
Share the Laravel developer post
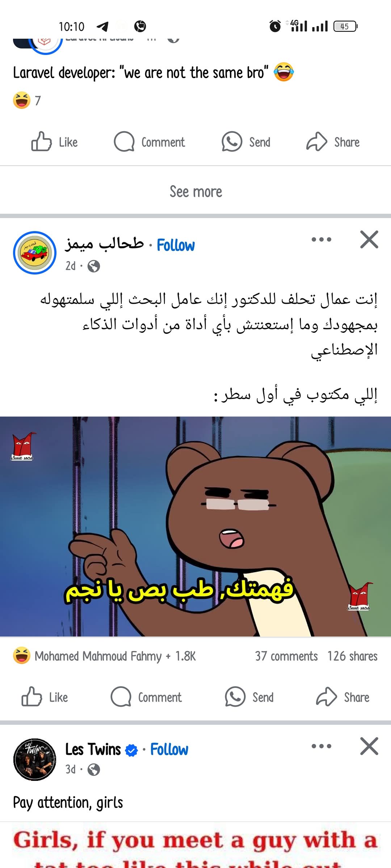click(333, 142)
